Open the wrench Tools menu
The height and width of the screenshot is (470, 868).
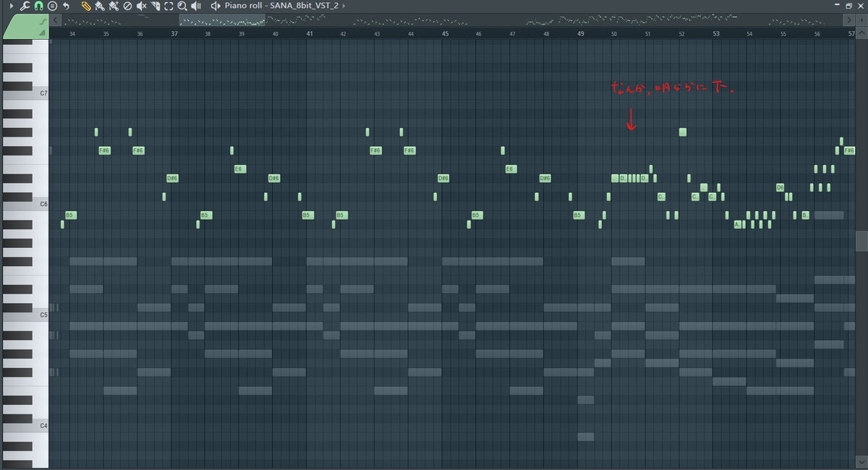pyautogui.click(x=24, y=6)
